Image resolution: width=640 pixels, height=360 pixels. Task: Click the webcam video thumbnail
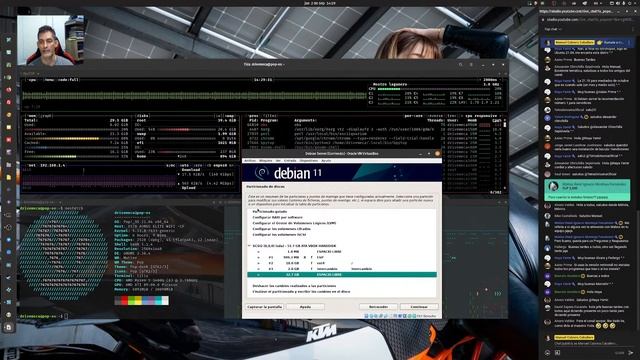[50, 40]
